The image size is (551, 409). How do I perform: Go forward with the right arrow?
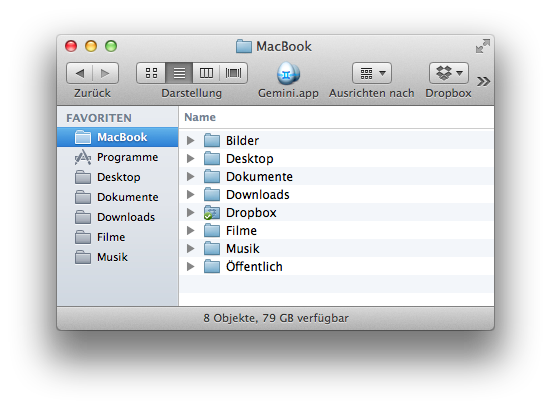tap(105, 73)
